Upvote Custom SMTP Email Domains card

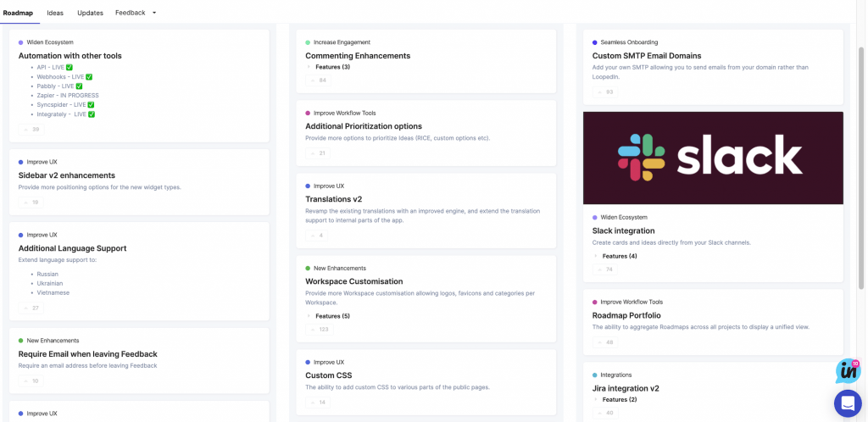605,92
